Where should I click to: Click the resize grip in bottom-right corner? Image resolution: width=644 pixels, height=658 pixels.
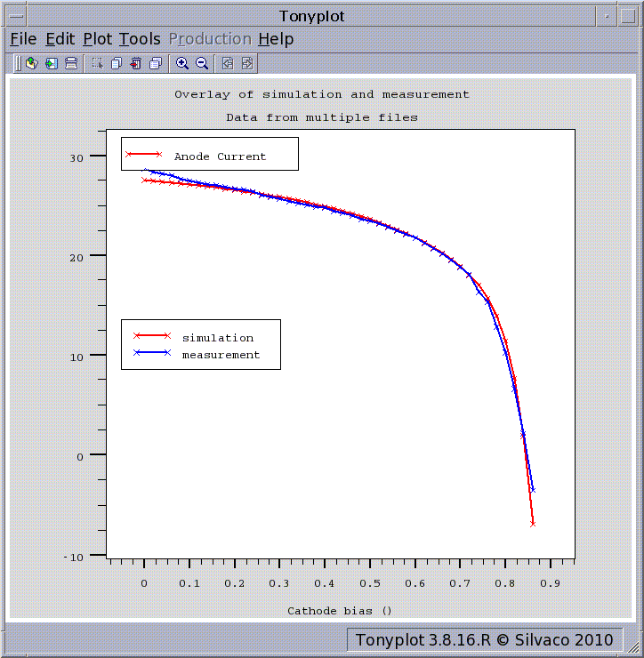click(x=632, y=646)
